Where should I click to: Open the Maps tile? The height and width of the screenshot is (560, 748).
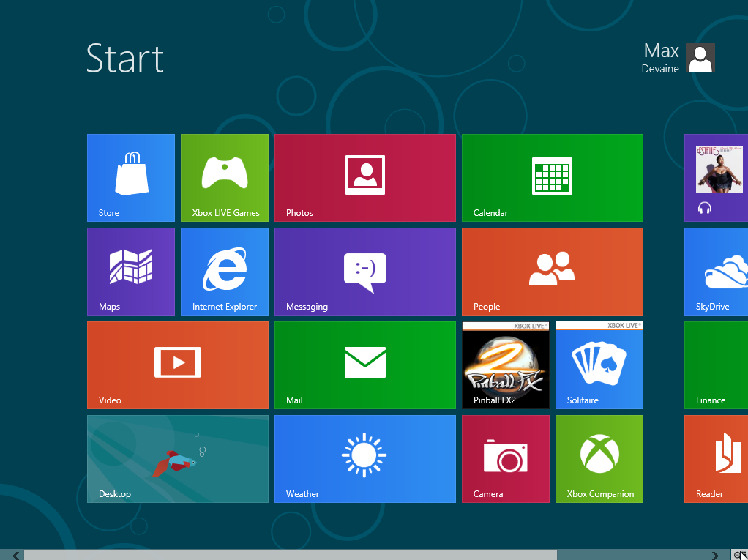pyautogui.click(x=131, y=272)
